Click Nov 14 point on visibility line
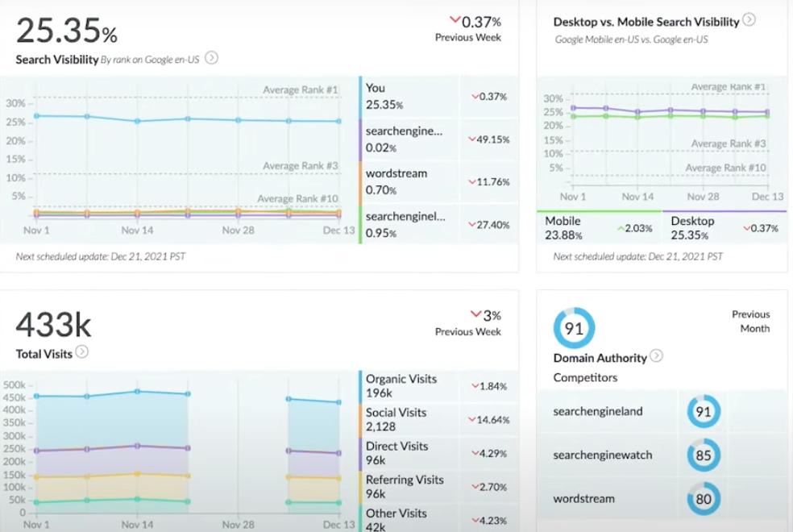The width and height of the screenshot is (793, 532). tap(137, 122)
